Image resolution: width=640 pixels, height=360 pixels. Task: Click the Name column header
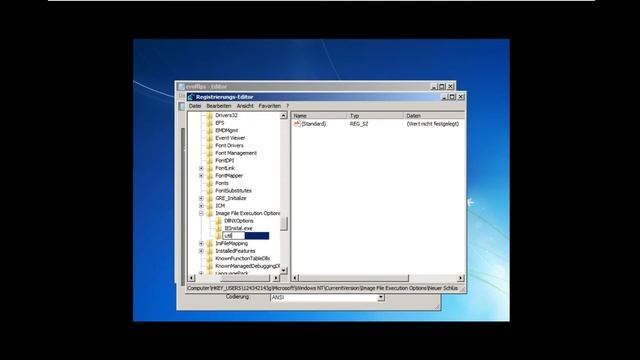coord(319,116)
